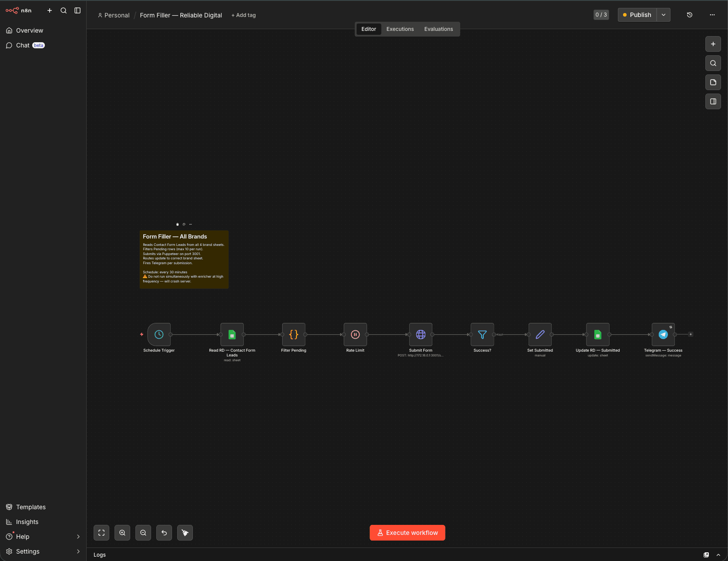728x561 pixels.
Task: Switch to the Executions tab
Action: click(400, 29)
